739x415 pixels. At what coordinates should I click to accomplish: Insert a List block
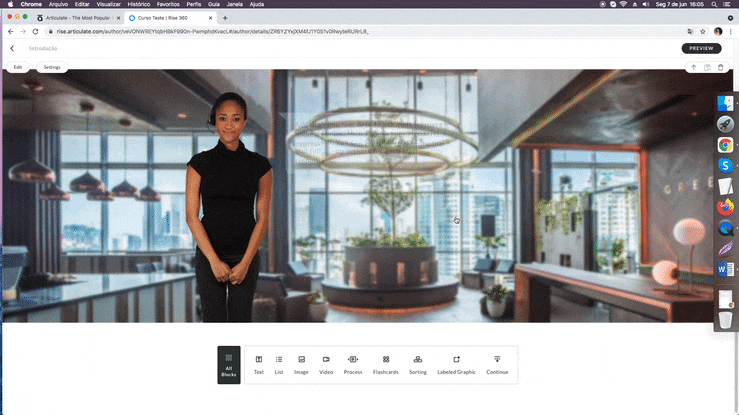coord(279,364)
